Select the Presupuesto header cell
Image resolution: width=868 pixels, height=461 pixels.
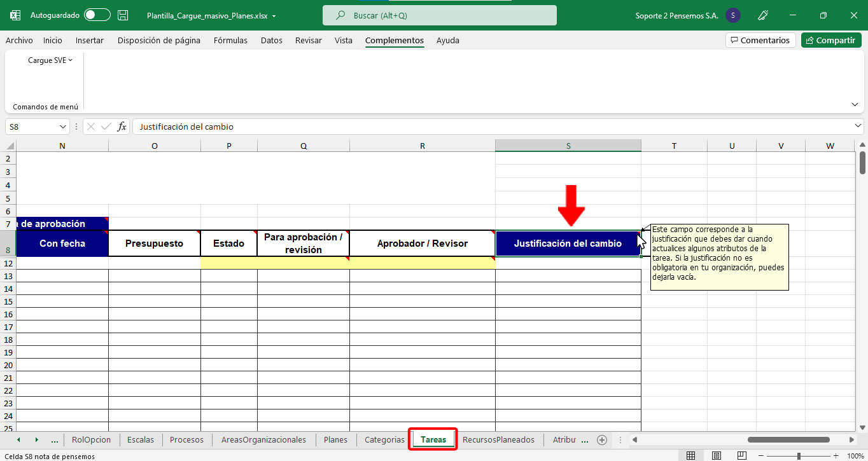tap(155, 243)
